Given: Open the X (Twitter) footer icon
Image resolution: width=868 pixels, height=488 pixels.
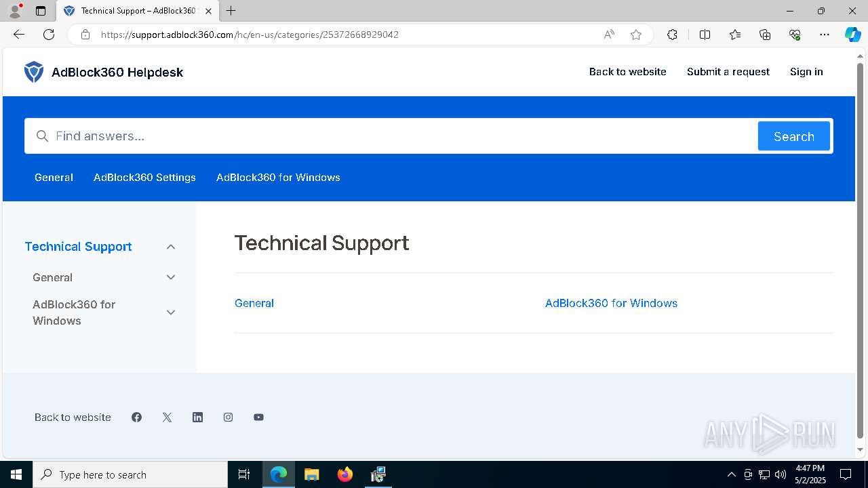Looking at the screenshot, I should (167, 418).
